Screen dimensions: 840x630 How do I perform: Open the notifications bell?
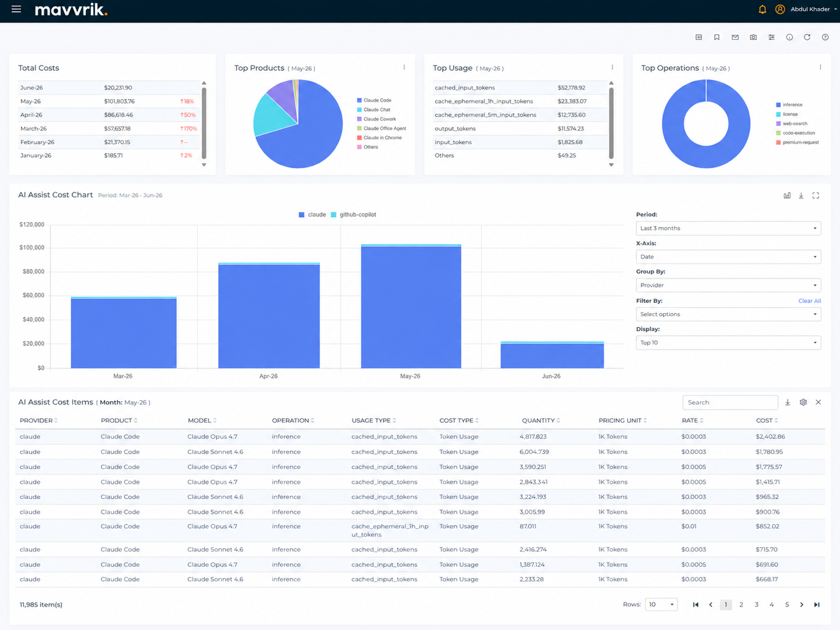[762, 9]
